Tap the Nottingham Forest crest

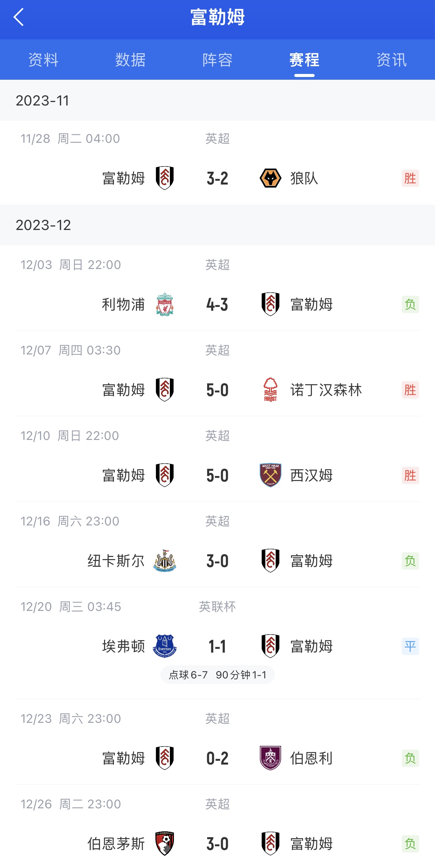pos(270,390)
